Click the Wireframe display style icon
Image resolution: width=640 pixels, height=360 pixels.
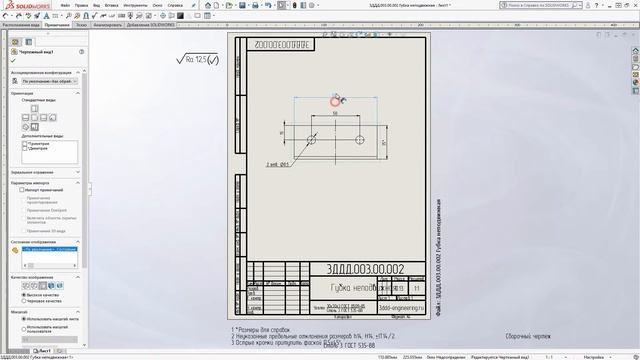click(25, 286)
